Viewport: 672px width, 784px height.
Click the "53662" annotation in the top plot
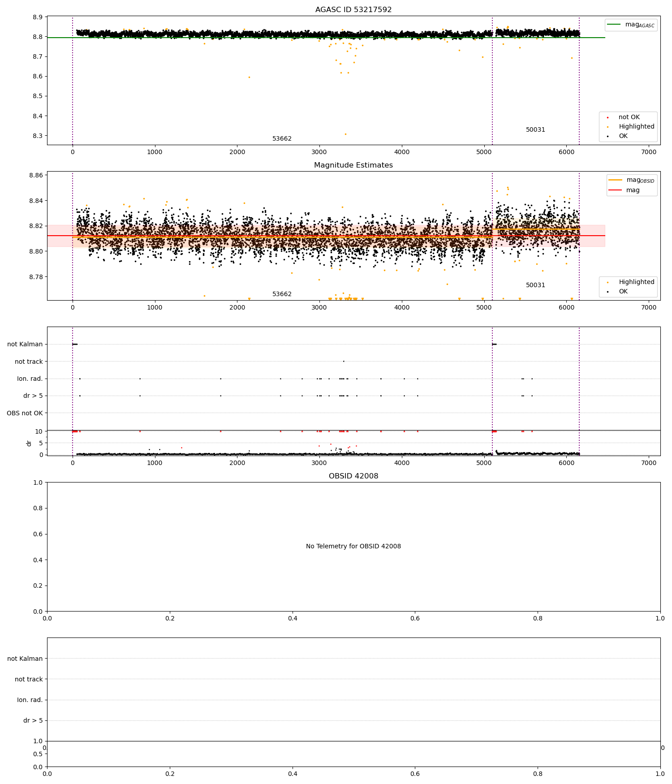click(282, 138)
